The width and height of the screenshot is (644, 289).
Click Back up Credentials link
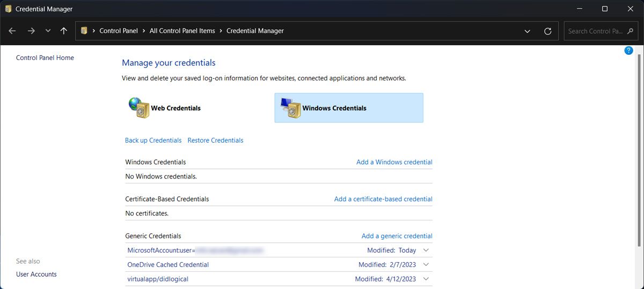tap(153, 140)
